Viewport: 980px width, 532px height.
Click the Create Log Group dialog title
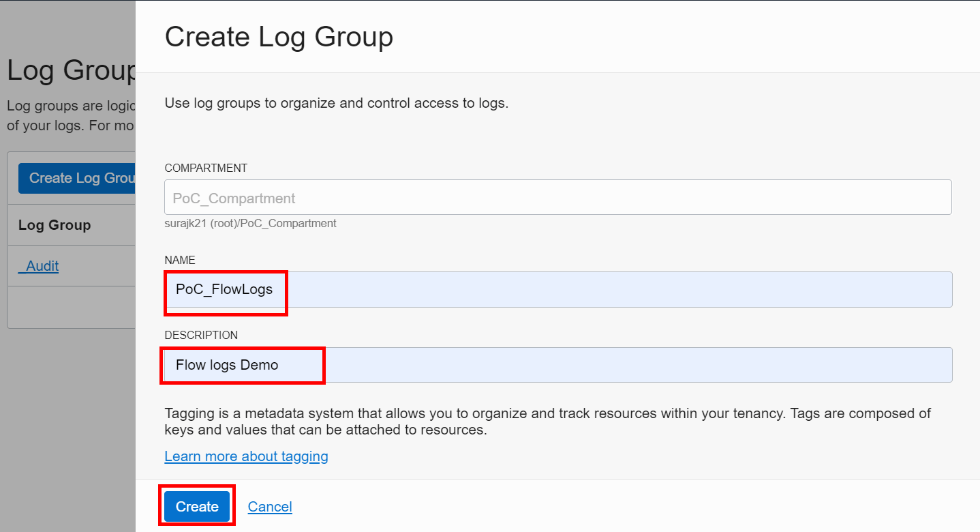278,36
